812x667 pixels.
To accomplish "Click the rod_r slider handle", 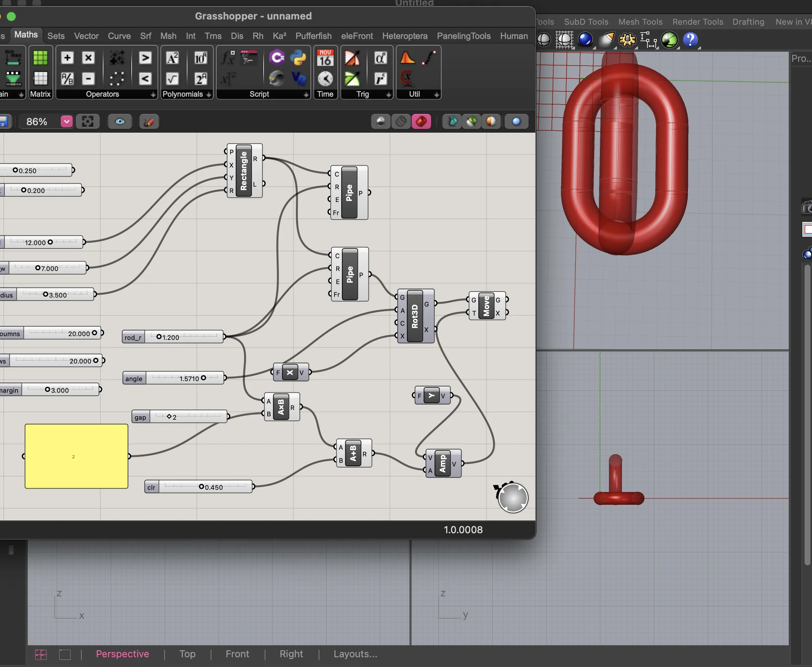I will click(x=159, y=336).
